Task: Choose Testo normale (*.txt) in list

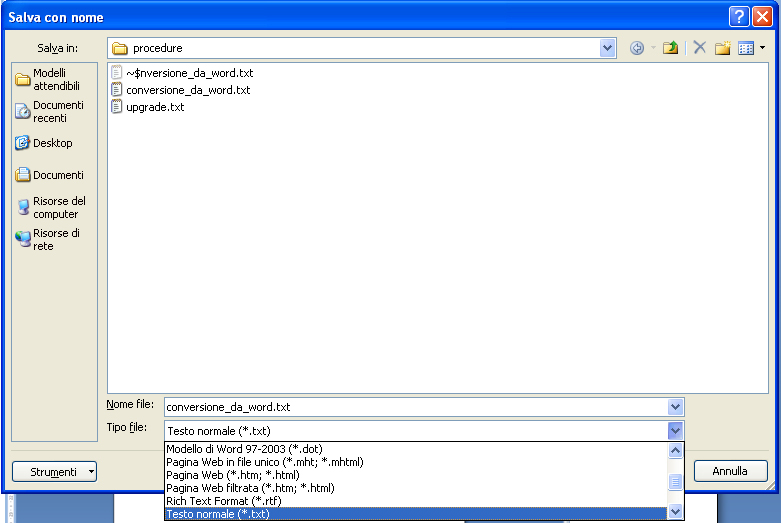Action: [x=416, y=514]
